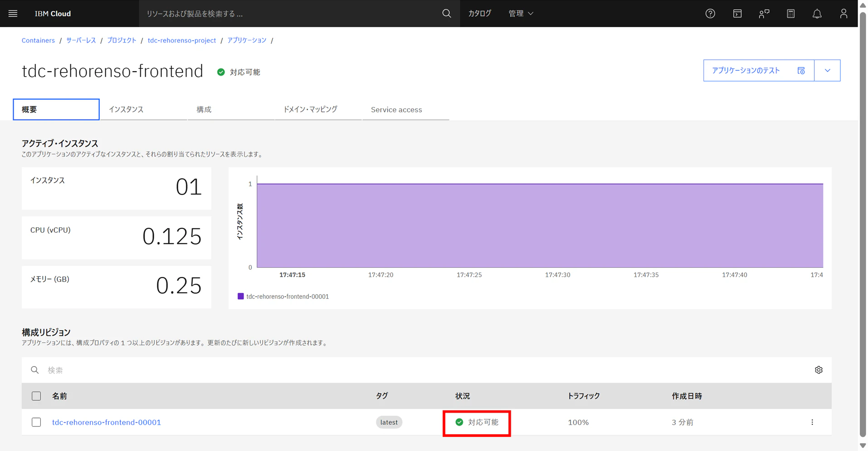The image size is (868, 451).
Task: Open the hamburger navigation menu
Action: tap(13, 14)
